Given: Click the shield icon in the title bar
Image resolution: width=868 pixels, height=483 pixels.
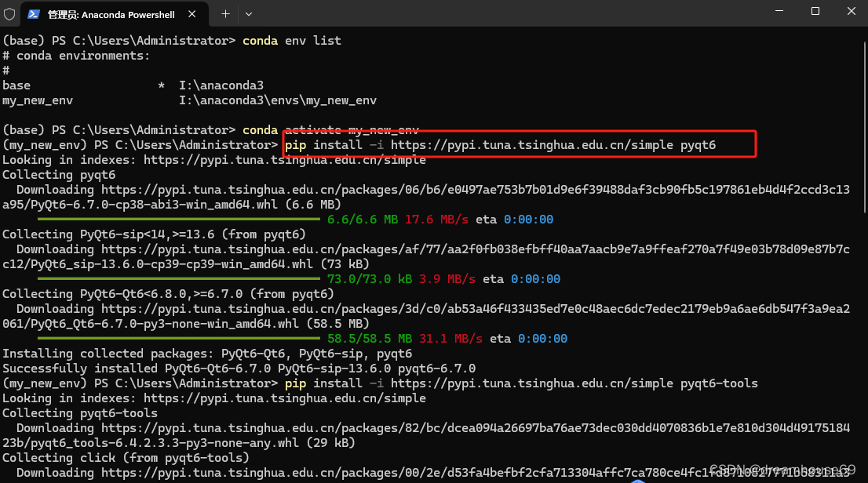Looking at the screenshot, I should click(x=9, y=14).
